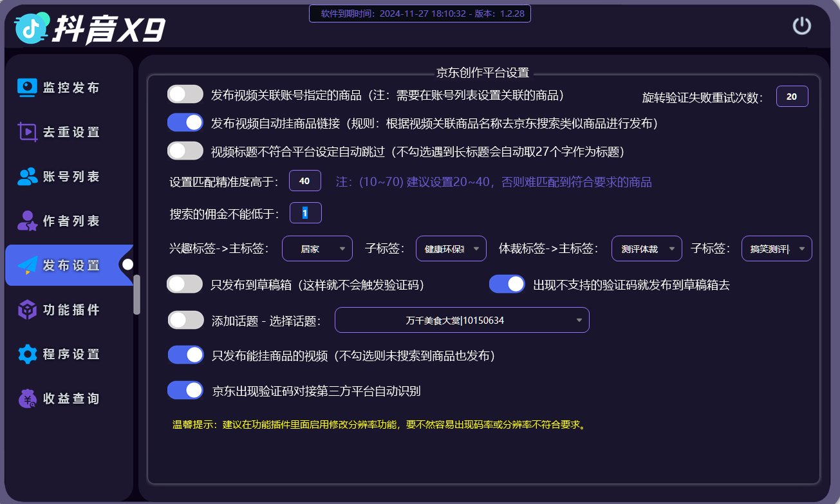Click the 设置匹配精准度高于 field showing 40
Screen dimensions: 840x504
[305, 181]
